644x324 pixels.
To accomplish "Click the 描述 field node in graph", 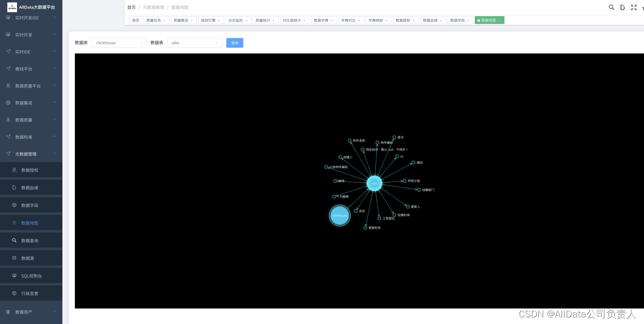I will pyautogui.click(x=413, y=163).
